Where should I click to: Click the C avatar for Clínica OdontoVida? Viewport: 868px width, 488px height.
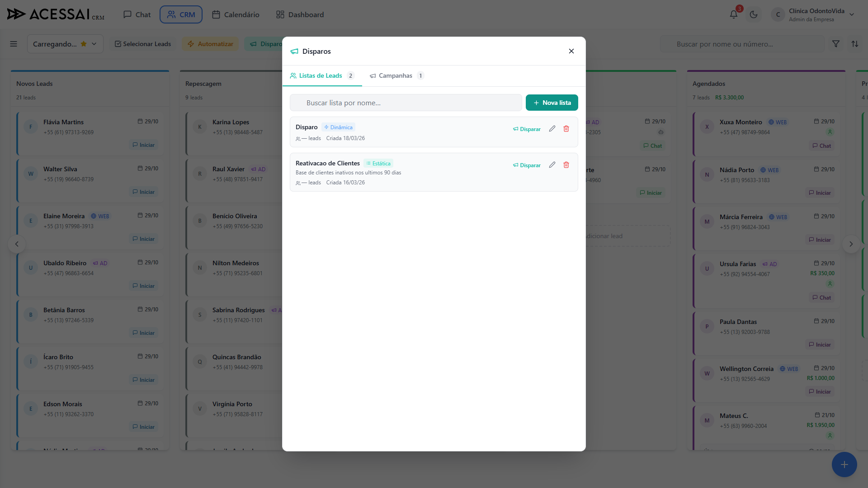tap(778, 14)
